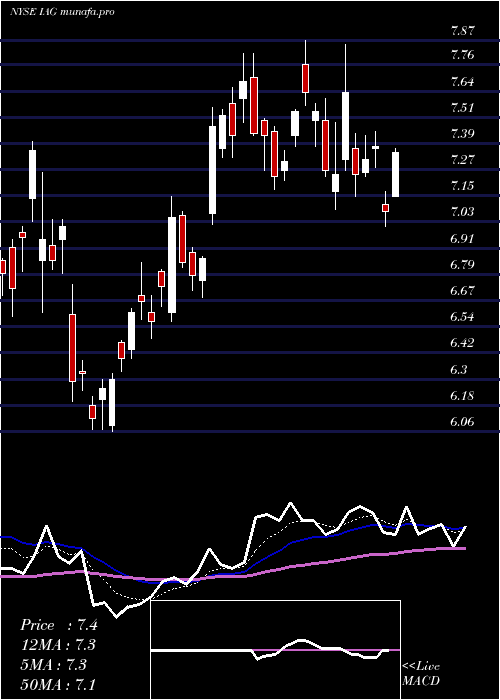Click the '<<Live MACD' label
The width and height of the screenshot is (500, 700).
click(x=421, y=673)
